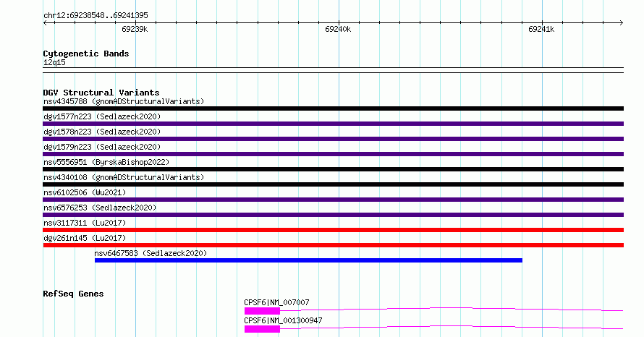The height and width of the screenshot is (337, 644).
Task: Select the 12q15 cytogenetic band label
Action: [x=54, y=63]
